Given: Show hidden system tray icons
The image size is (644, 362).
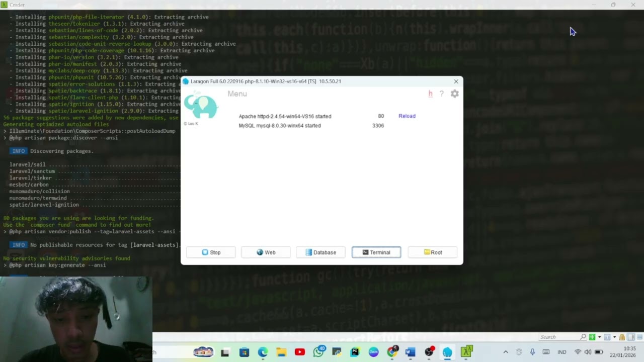Looking at the screenshot, I should click(506, 352).
